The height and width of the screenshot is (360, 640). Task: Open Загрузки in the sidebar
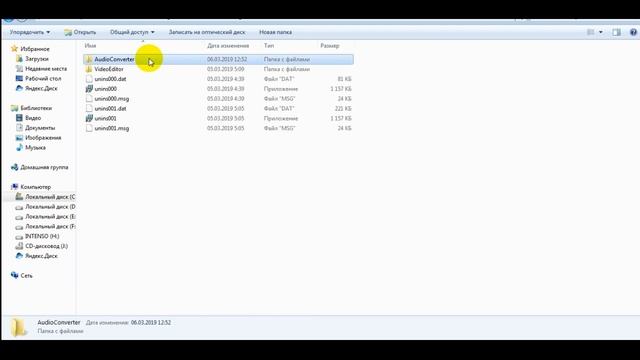[37, 59]
